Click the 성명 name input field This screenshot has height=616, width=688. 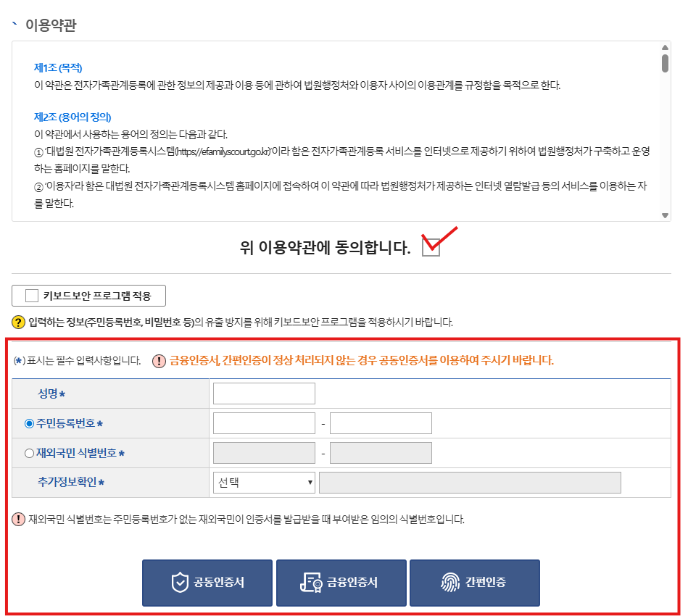[264, 394]
